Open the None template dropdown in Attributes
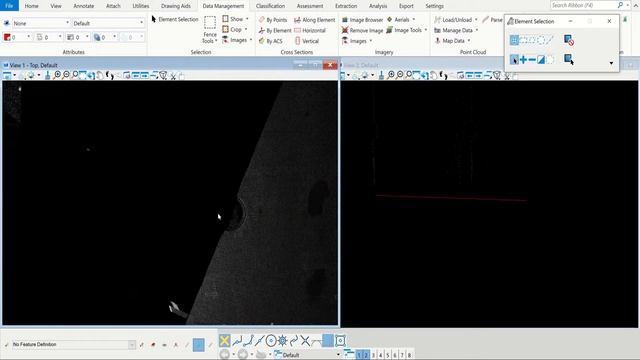The height and width of the screenshot is (360, 640). pyautogui.click(x=41, y=23)
